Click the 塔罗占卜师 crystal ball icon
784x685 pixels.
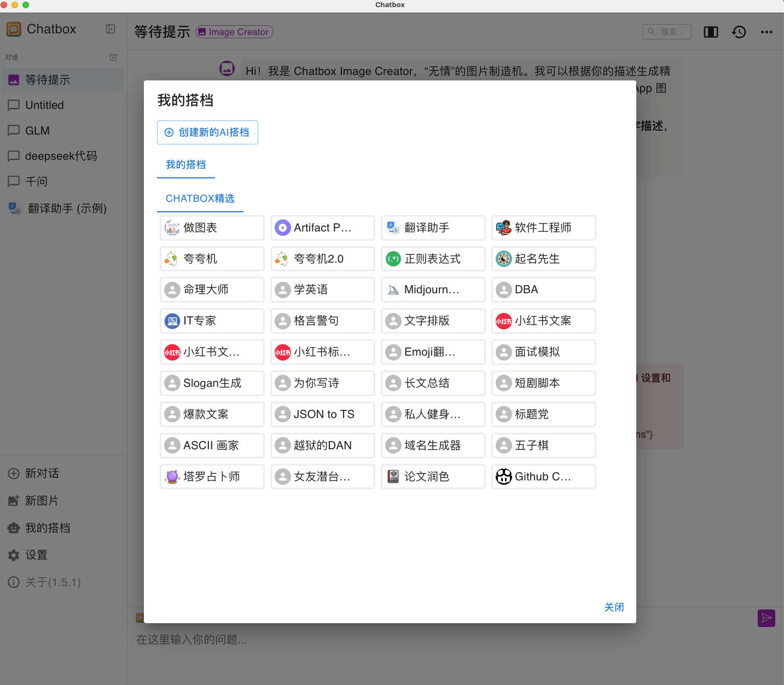click(172, 477)
